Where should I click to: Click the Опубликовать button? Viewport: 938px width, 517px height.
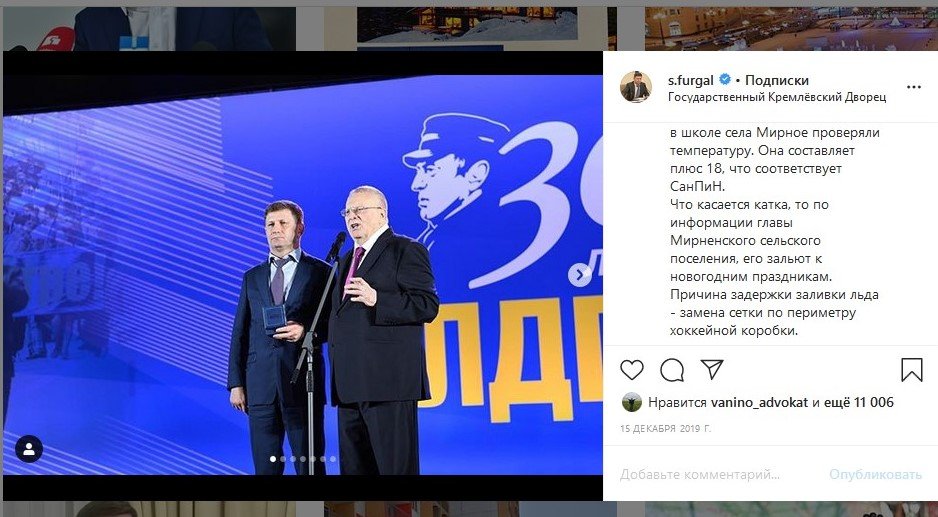pyautogui.click(x=875, y=475)
